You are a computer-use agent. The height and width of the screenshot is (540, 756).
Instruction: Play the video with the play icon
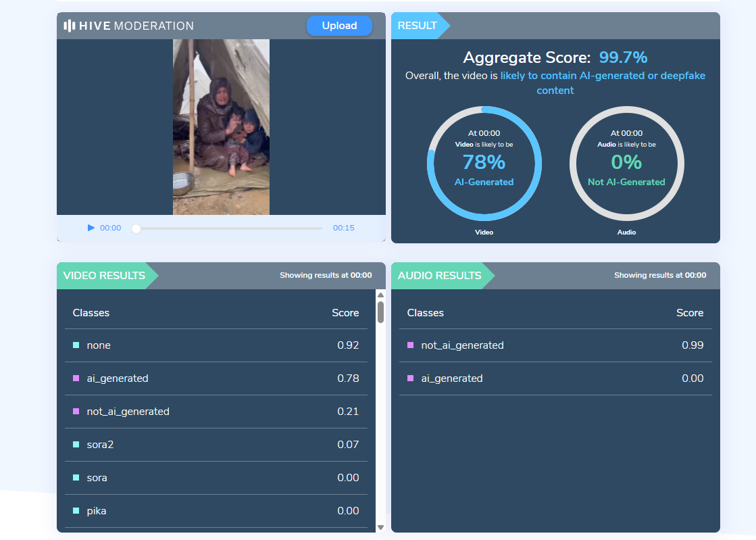[x=91, y=228]
